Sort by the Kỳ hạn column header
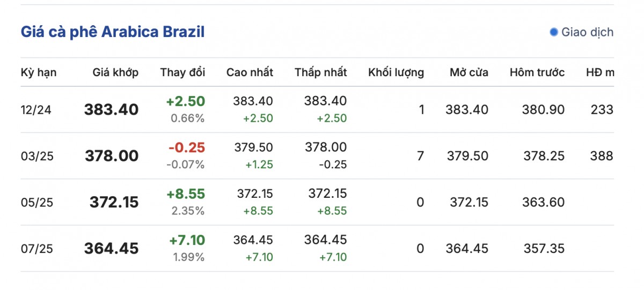644x290 pixels. (39, 72)
